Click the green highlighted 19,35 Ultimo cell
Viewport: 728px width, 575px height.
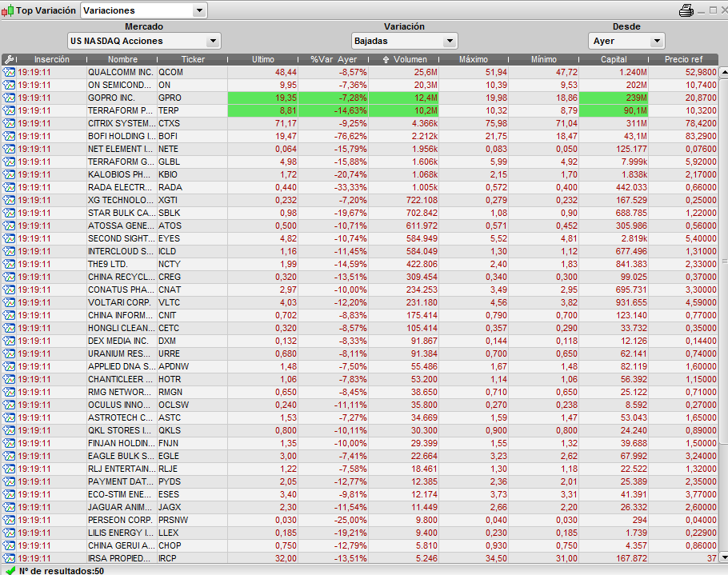click(263, 98)
